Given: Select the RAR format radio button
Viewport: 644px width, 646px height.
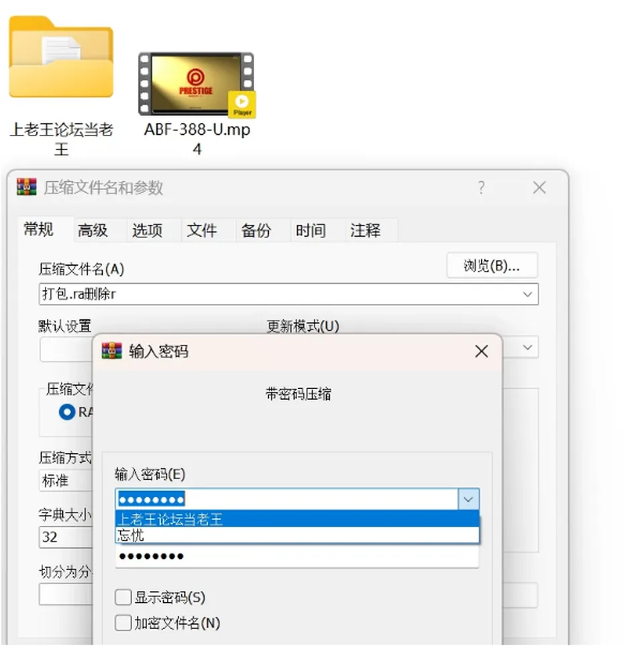Looking at the screenshot, I should coord(67,412).
